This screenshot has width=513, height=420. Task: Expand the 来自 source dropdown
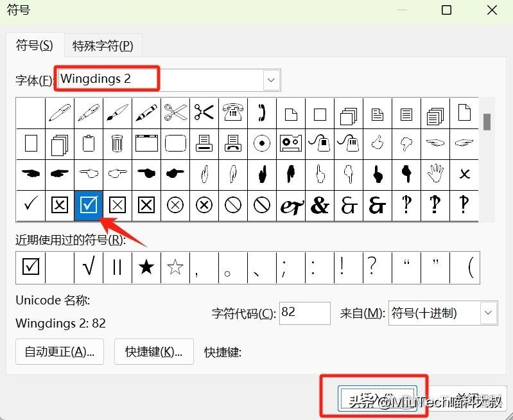point(489,313)
